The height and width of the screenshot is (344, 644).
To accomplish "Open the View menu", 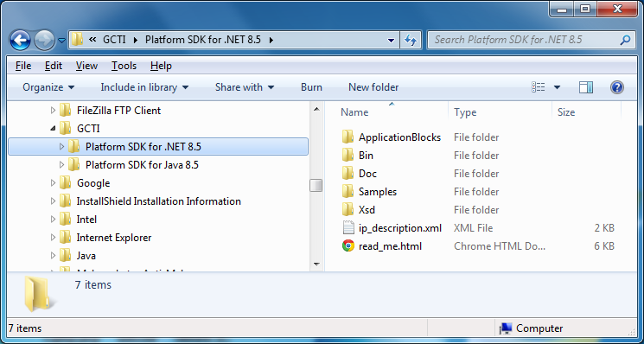I will (86, 66).
